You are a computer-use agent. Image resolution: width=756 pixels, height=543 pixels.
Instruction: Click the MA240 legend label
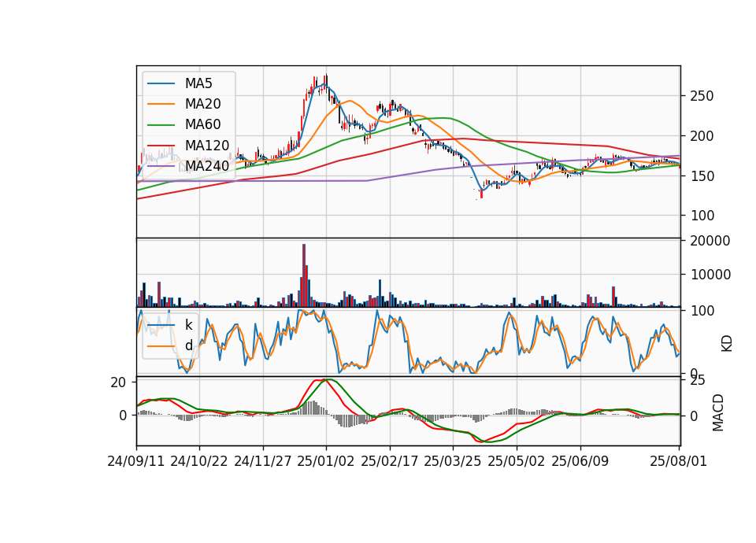(207, 166)
